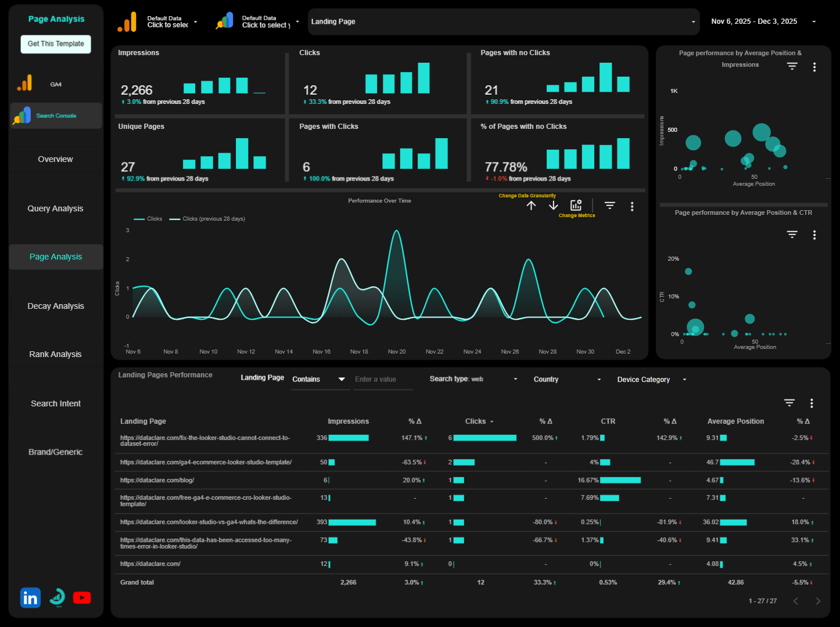Viewport: 840px width, 627px height.
Task: Click the Enter a value filter input field
Action: [382, 379]
